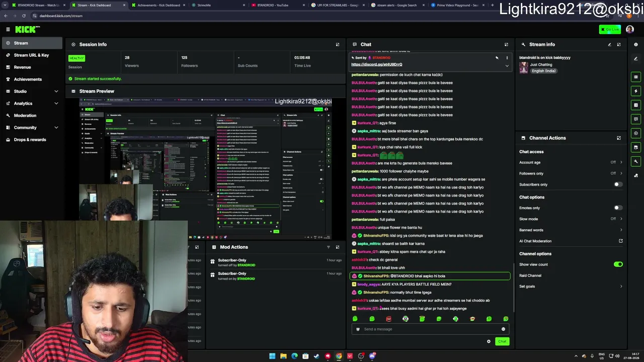The image size is (644, 362).
Task: Go back in the browser
Action: pos(6,16)
